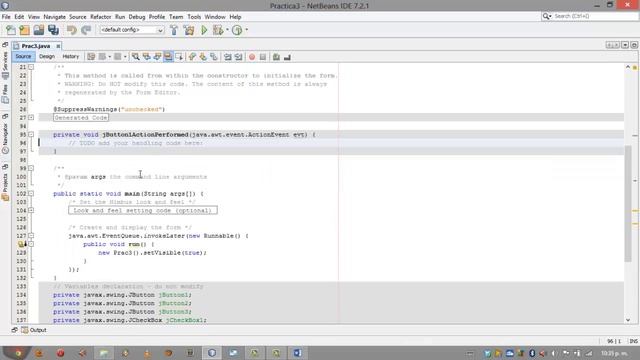Click the Undo arrow icon

pos(72,30)
